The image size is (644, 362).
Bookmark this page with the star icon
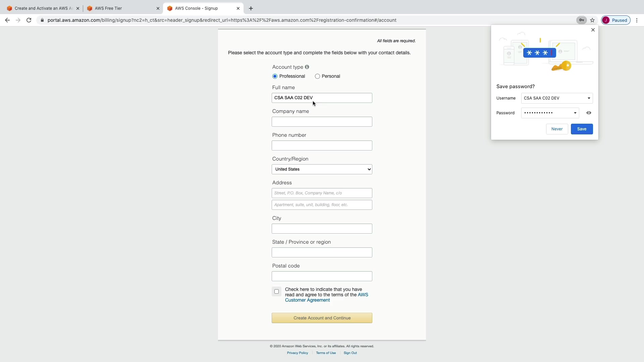(592, 20)
